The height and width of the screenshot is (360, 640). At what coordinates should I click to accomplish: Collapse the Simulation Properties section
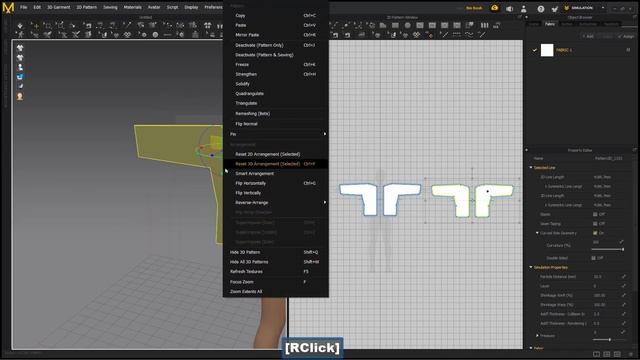[531, 267]
